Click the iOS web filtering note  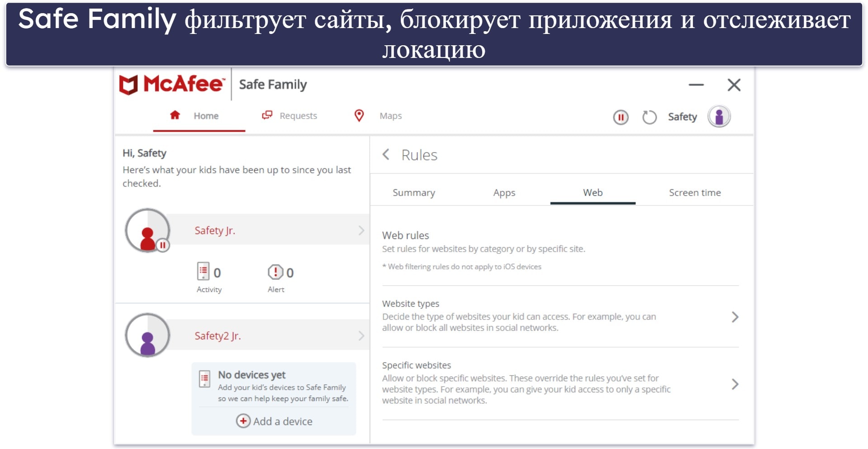click(x=462, y=267)
